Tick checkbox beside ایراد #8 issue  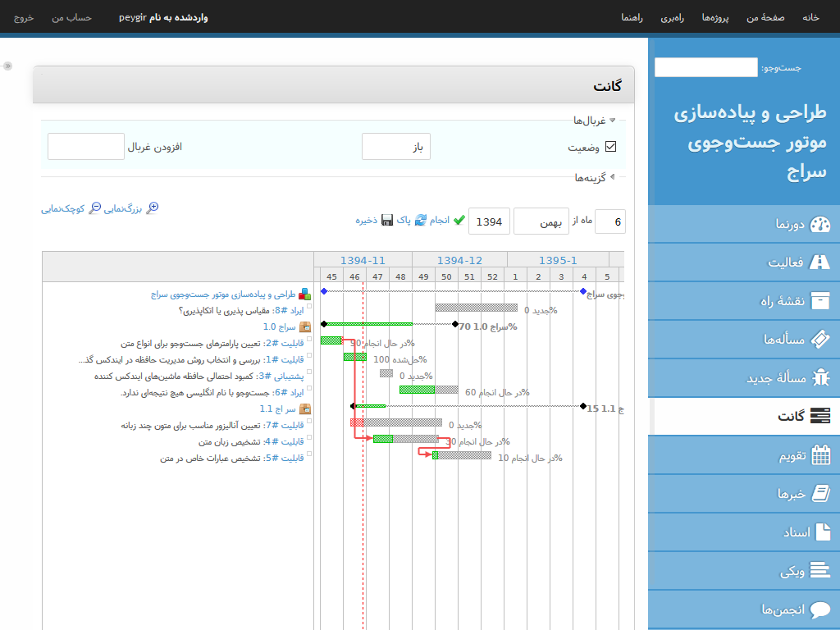point(309,307)
